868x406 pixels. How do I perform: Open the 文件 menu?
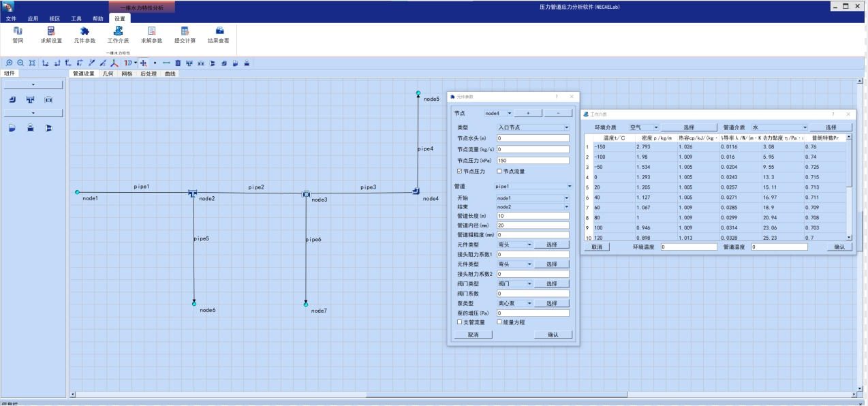(x=11, y=18)
